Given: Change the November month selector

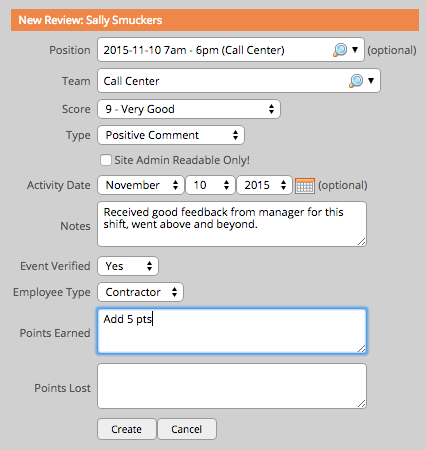Looking at the screenshot, I should point(141,185).
